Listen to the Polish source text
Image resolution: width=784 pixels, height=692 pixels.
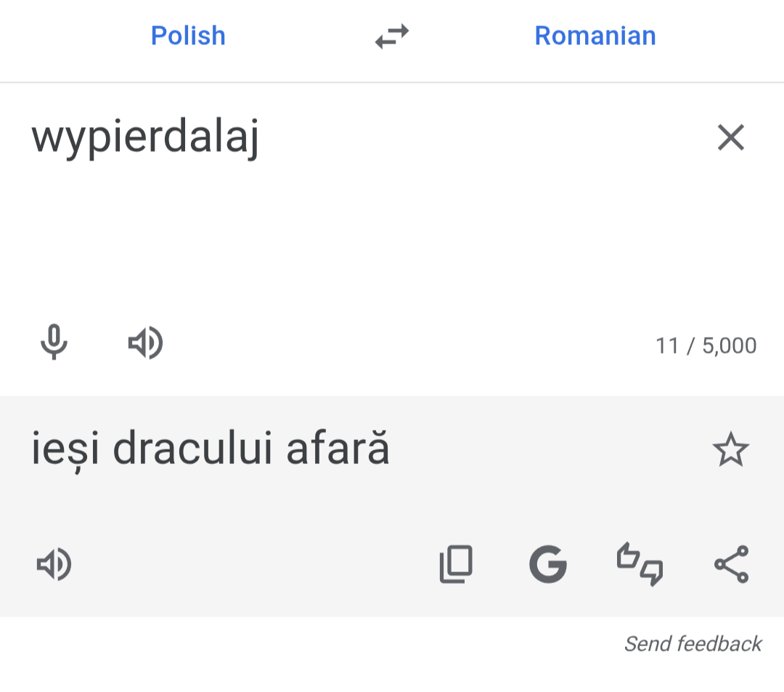coord(145,343)
